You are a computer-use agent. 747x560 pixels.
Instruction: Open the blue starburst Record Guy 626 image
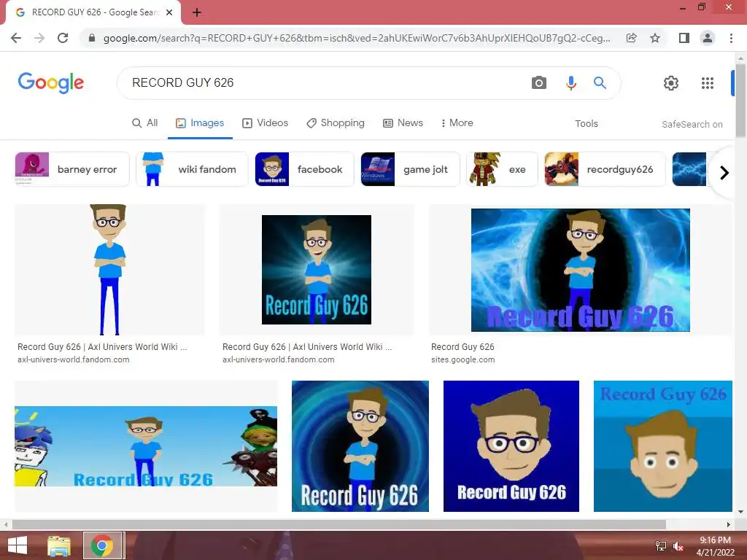(x=317, y=270)
